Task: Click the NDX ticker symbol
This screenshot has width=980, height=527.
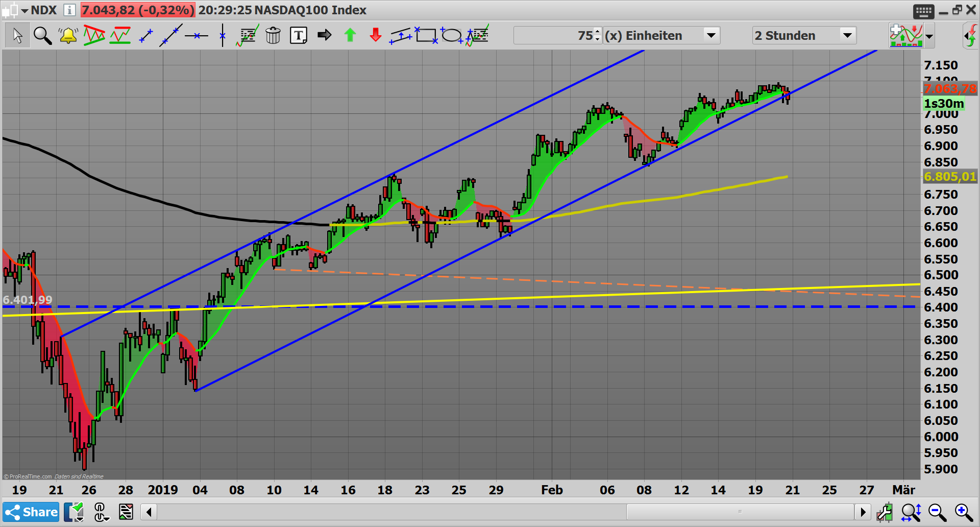Action: click(x=44, y=10)
